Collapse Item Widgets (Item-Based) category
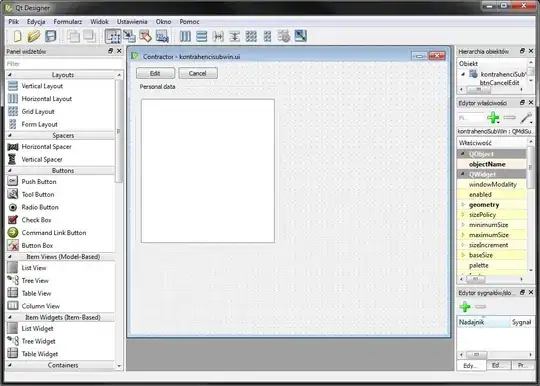540x386 pixels. (x=10, y=317)
